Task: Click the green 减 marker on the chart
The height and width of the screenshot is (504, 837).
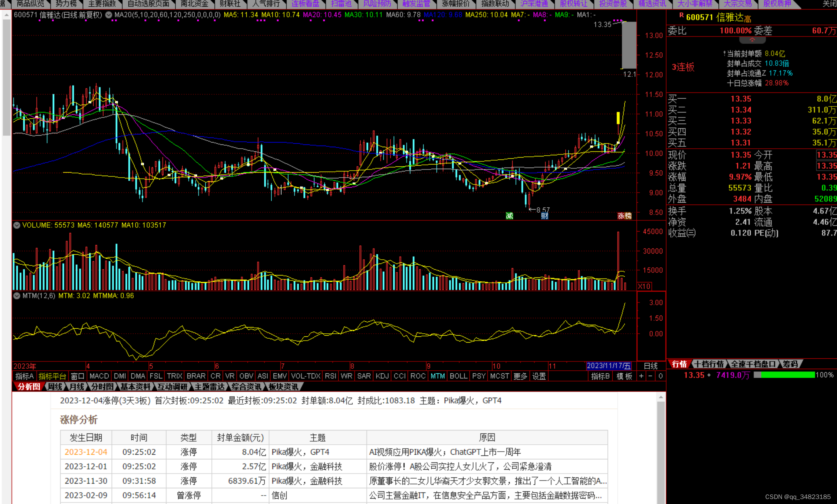Action: tap(509, 216)
